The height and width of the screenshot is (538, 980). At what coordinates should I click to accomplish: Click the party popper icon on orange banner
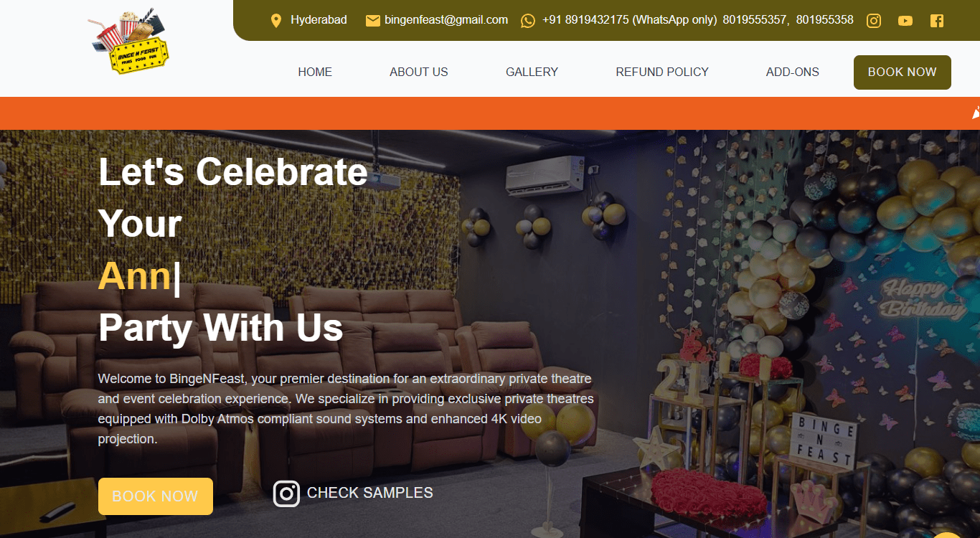[976, 113]
